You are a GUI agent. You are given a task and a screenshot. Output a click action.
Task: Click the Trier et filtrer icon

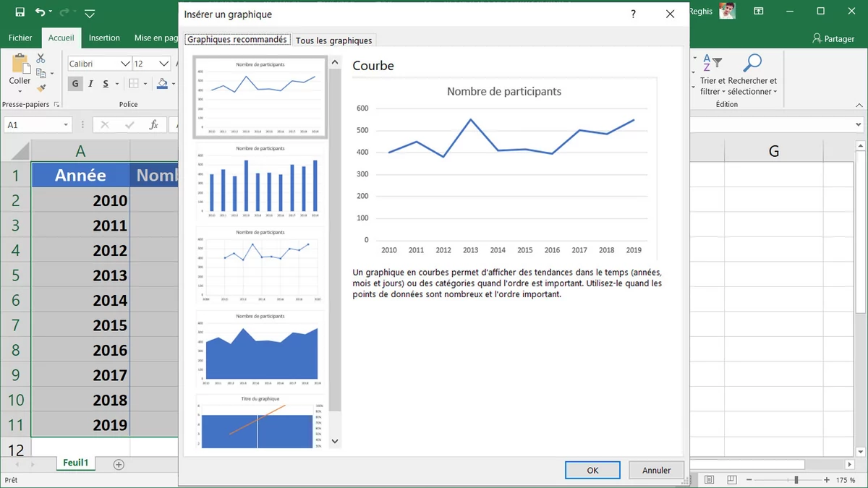click(712, 64)
